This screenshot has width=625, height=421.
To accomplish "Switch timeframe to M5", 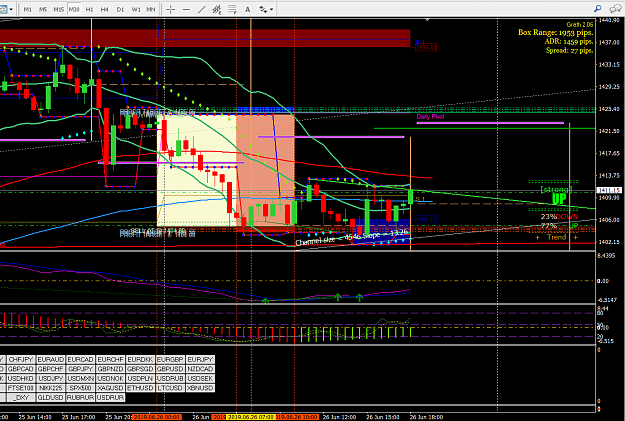I will click(x=43, y=9).
